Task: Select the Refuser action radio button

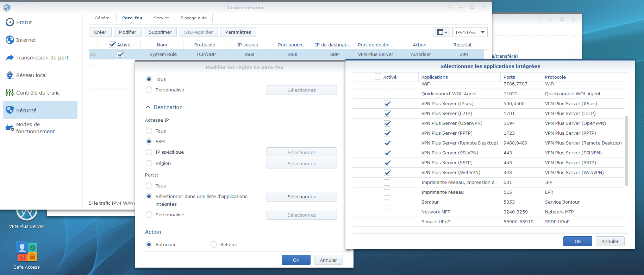Action: (x=214, y=244)
